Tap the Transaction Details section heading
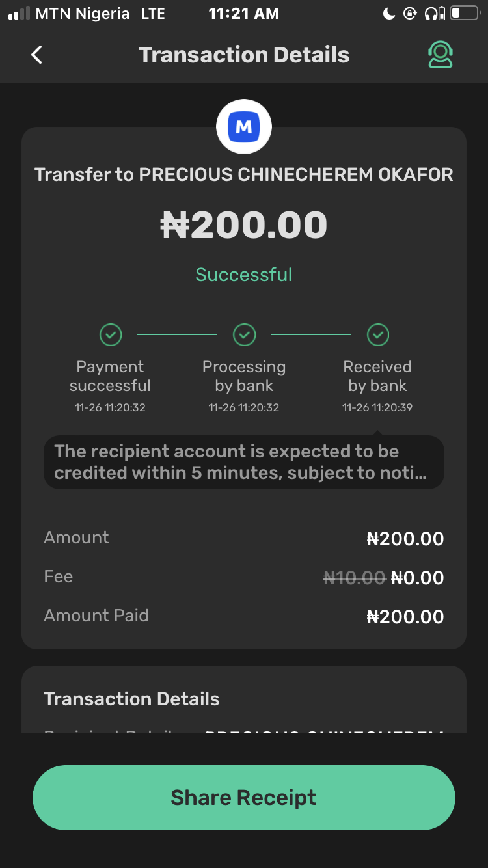 (x=131, y=699)
